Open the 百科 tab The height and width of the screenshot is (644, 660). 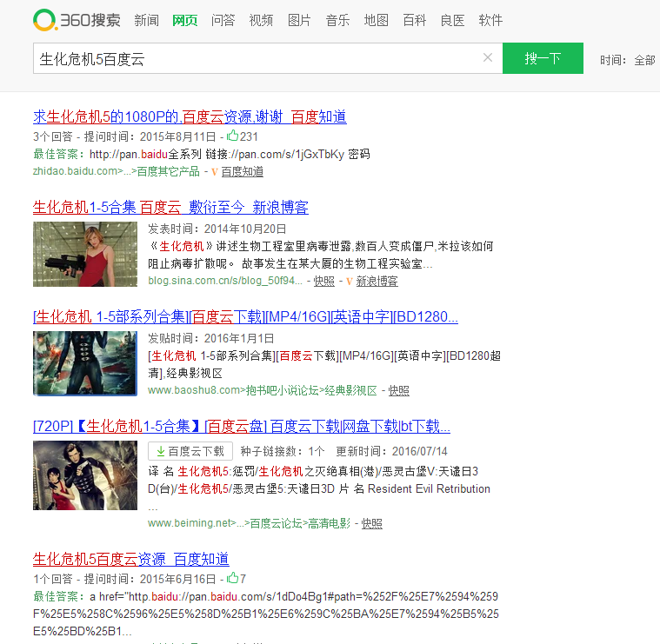pos(414,20)
